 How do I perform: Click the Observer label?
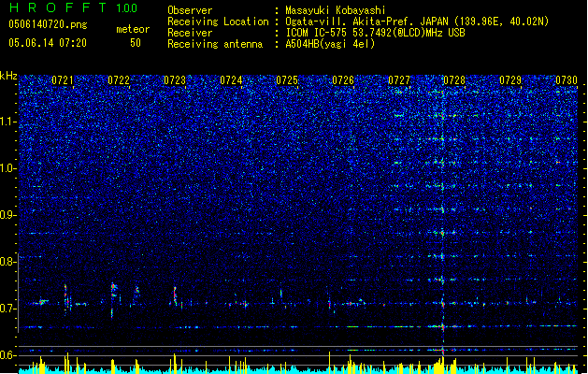[x=190, y=10]
